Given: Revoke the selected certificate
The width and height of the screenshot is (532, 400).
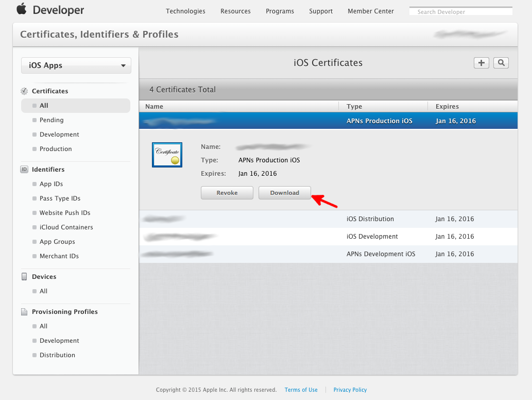Looking at the screenshot, I should pos(227,193).
